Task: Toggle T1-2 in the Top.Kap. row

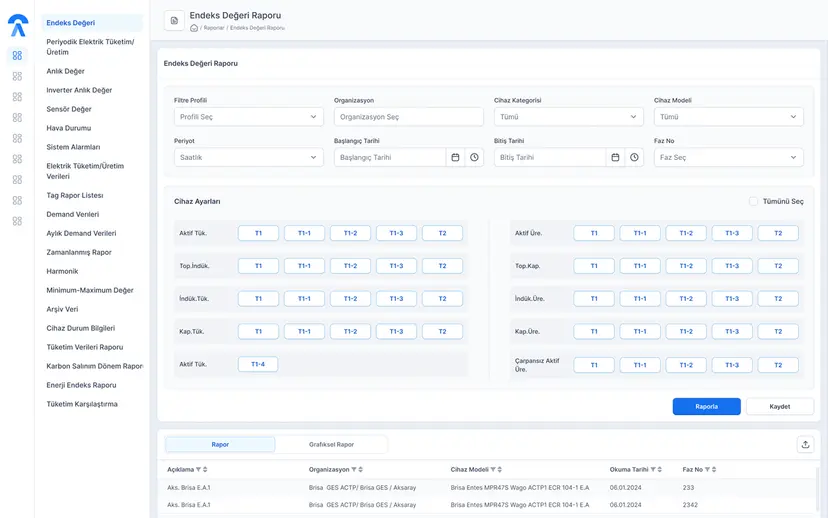Action: click(686, 266)
